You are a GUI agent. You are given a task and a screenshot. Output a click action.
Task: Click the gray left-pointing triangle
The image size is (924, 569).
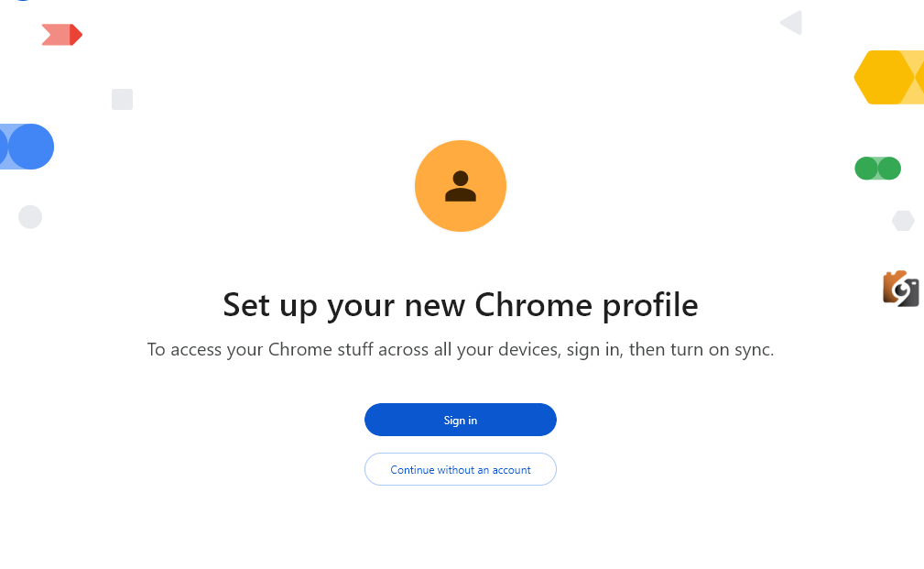pyautogui.click(x=792, y=23)
